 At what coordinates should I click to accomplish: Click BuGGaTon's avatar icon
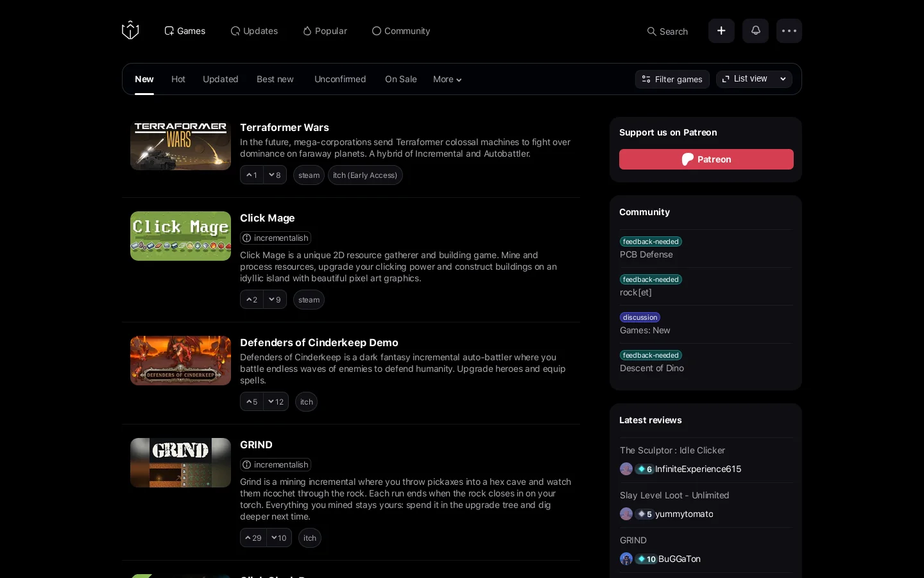[626, 559]
